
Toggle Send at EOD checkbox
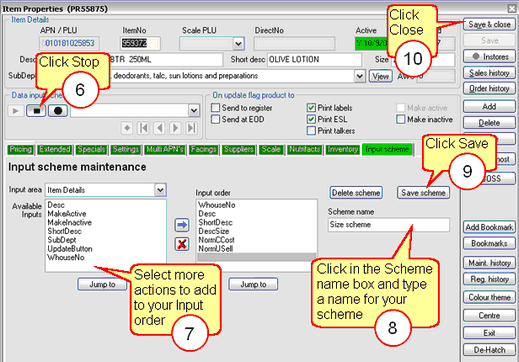pyautogui.click(x=216, y=119)
